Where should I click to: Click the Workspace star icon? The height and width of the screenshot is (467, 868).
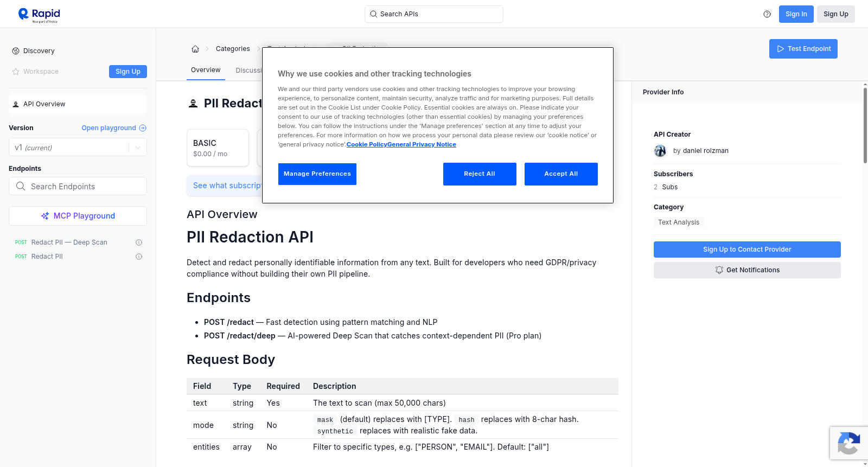[16, 72]
